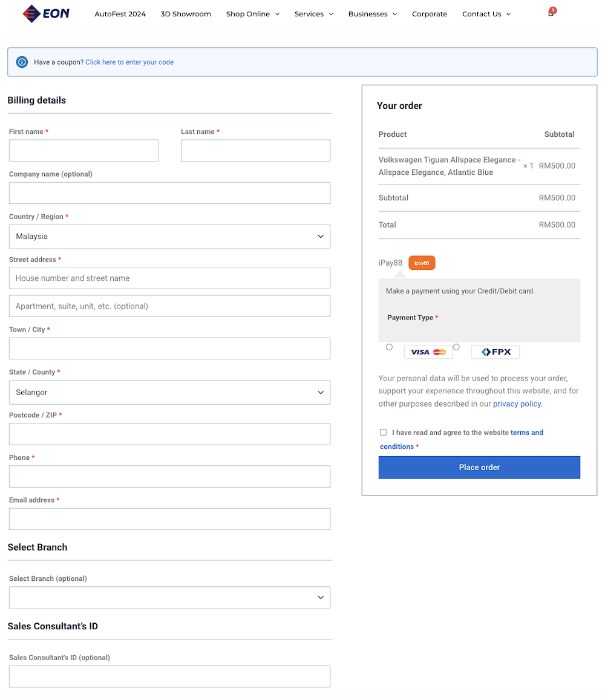
Task: Focus the First name input field
Action: (83, 151)
